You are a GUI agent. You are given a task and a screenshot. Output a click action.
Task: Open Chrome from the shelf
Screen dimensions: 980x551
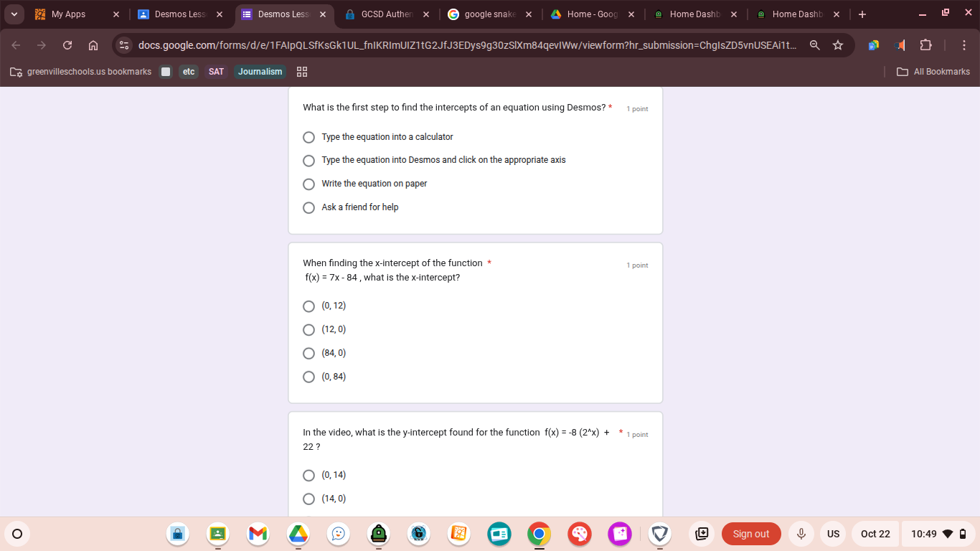[x=539, y=534]
